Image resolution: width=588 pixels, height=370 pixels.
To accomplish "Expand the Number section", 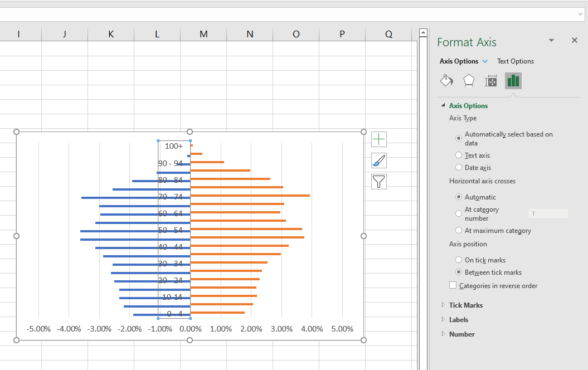I will pyautogui.click(x=460, y=334).
